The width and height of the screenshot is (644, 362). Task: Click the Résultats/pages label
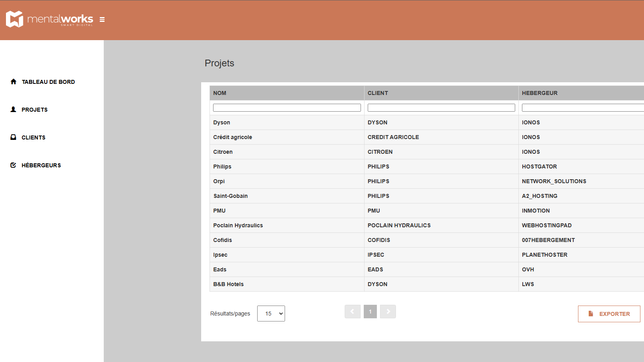click(x=230, y=314)
